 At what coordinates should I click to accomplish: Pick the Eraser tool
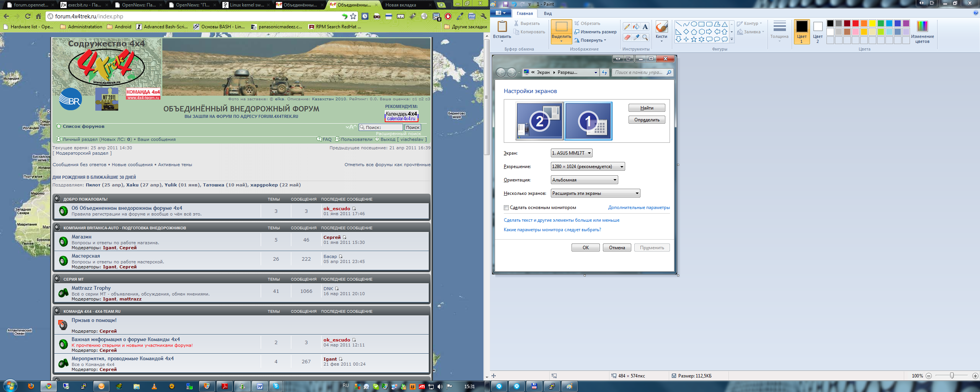[x=627, y=37]
